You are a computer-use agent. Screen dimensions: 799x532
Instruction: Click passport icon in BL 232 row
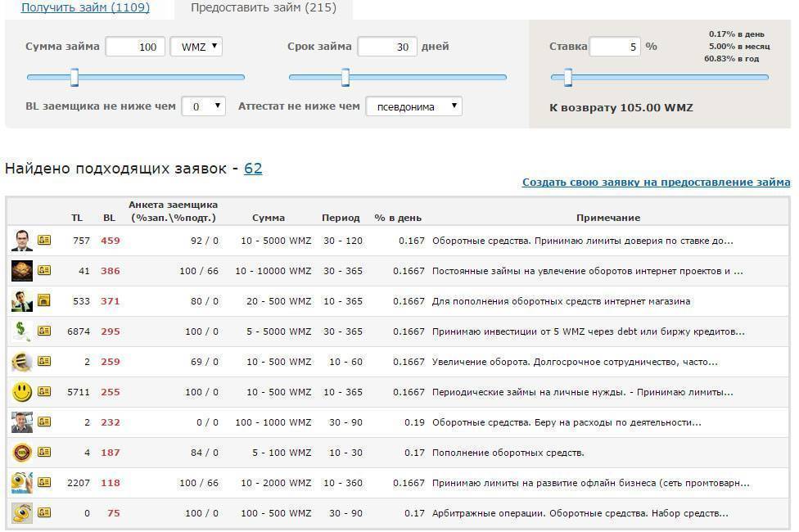coord(43,422)
